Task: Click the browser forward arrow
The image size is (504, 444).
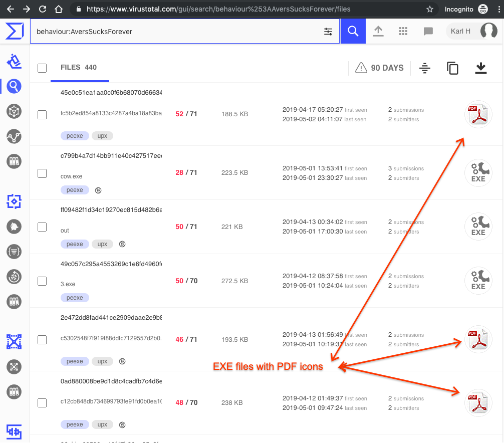Action: tap(27, 9)
